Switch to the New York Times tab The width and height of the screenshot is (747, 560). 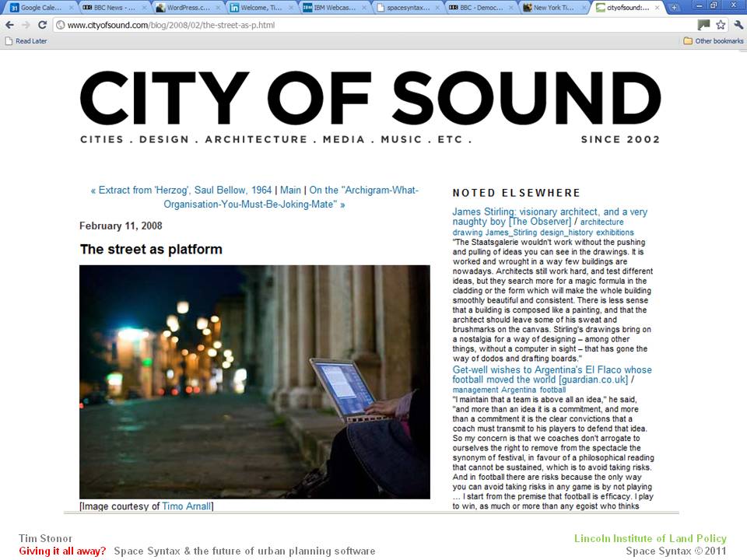tap(553, 8)
